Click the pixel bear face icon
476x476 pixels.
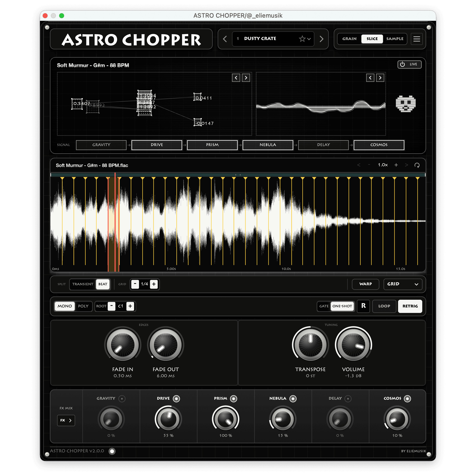tap(406, 104)
